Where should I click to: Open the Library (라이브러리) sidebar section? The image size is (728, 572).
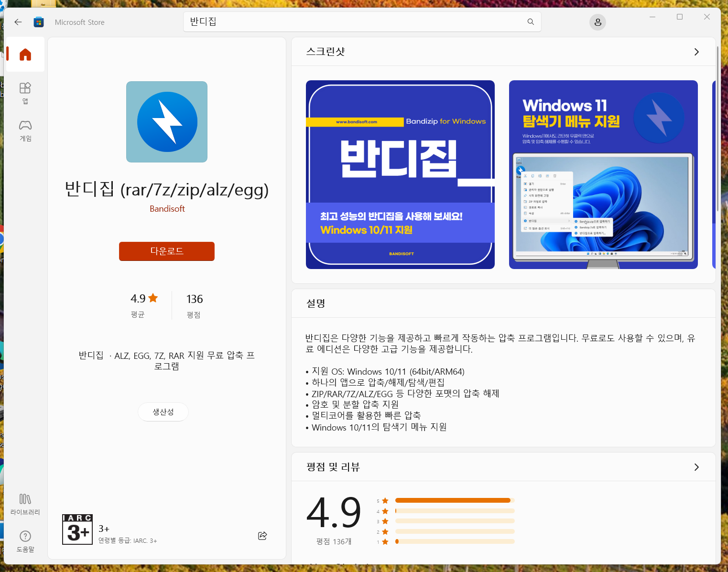(x=25, y=504)
